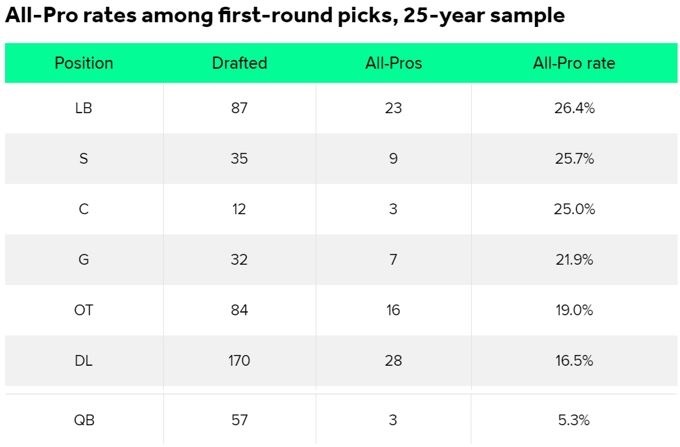Select the G position cell
This screenshot has height=447, width=680.
[84, 259]
